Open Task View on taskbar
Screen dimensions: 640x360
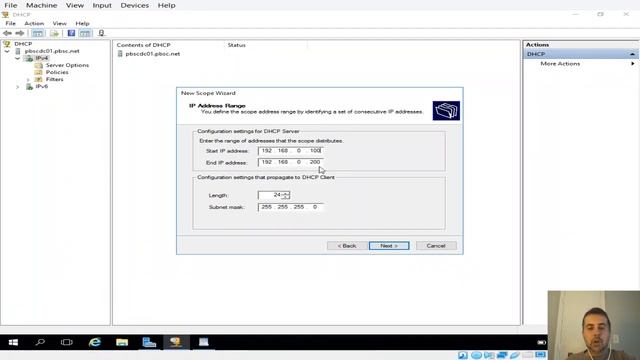67,342
